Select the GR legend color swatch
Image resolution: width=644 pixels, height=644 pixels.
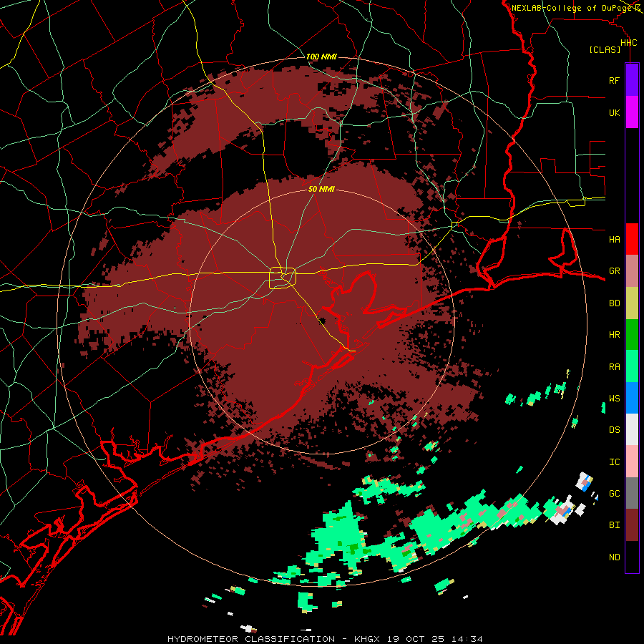632,271
